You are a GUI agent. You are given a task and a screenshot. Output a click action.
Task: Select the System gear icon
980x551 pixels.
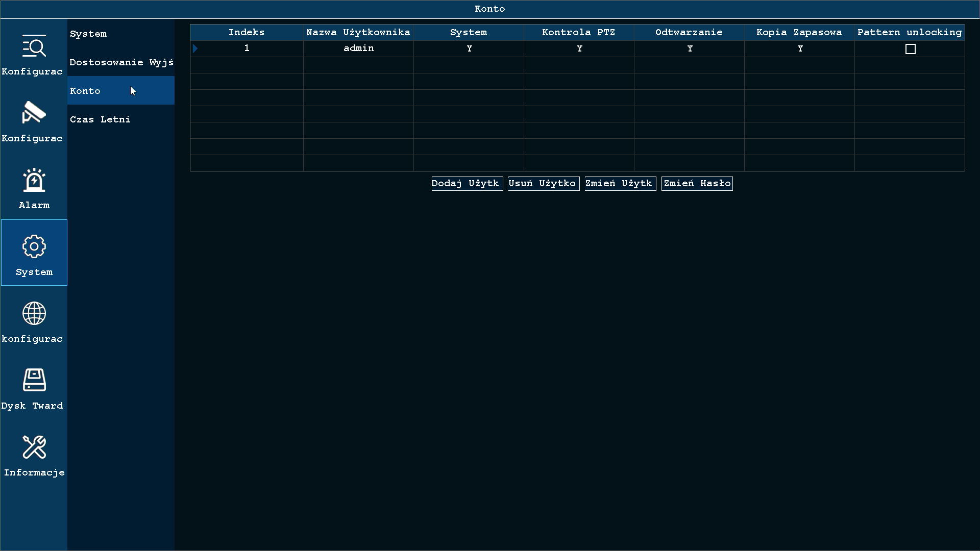(34, 246)
